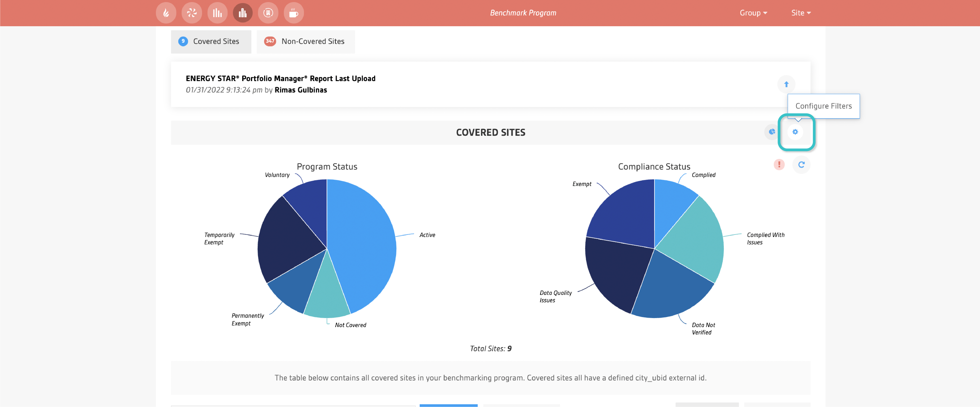Click the "Not Covered" chart label
The height and width of the screenshot is (407, 980).
click(350, 325)
